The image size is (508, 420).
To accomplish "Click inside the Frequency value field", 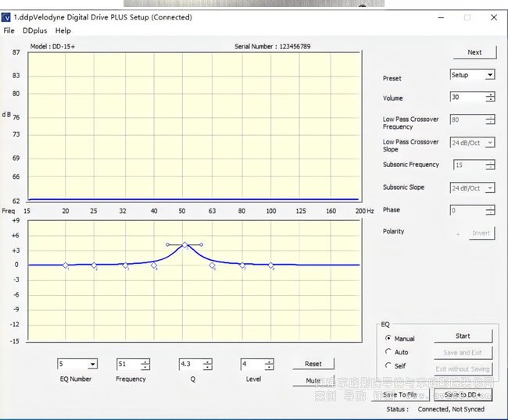I will [127, 365].
